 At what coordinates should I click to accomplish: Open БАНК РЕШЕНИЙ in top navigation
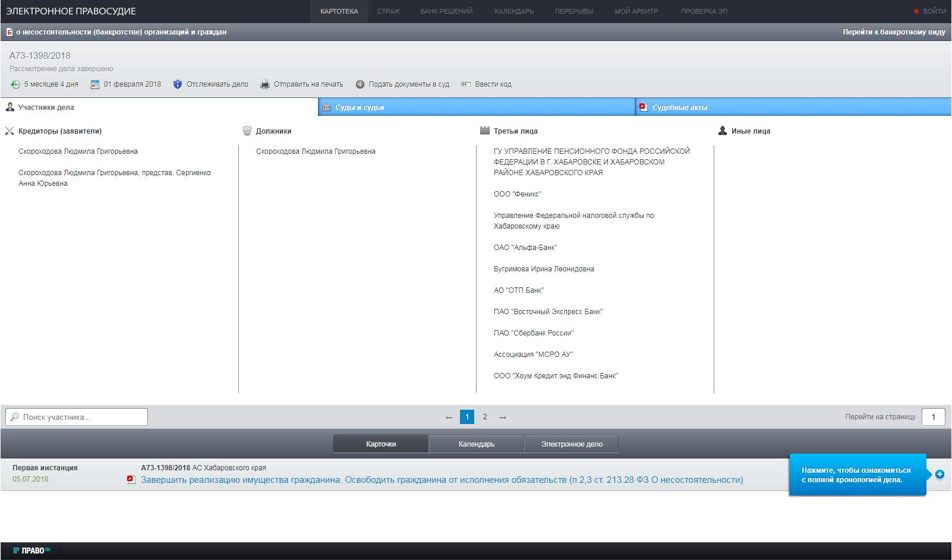pyautogui.click(x=446, y=11)
